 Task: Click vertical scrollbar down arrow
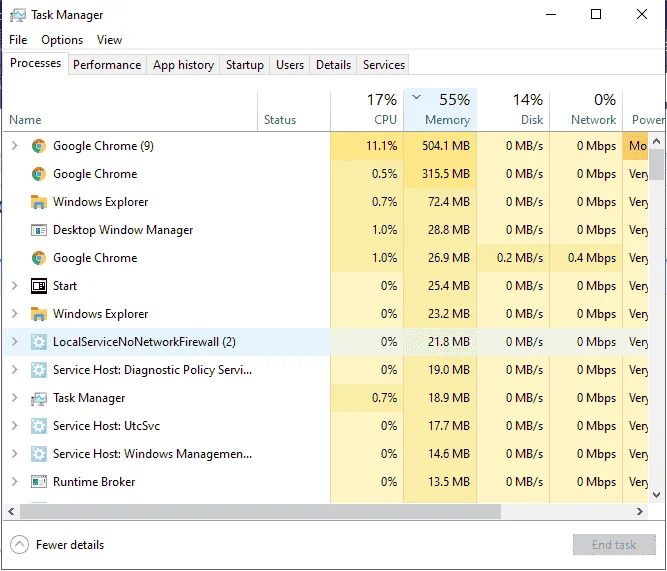(x=656, y=495)
